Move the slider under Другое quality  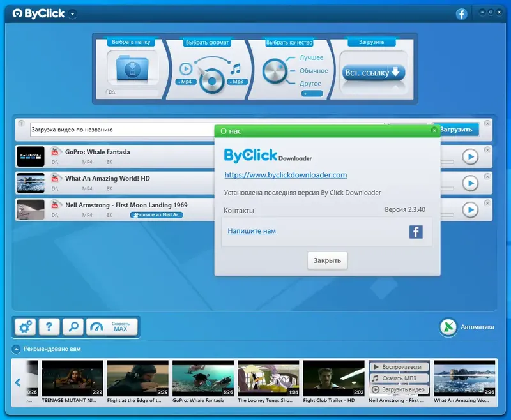310,92
